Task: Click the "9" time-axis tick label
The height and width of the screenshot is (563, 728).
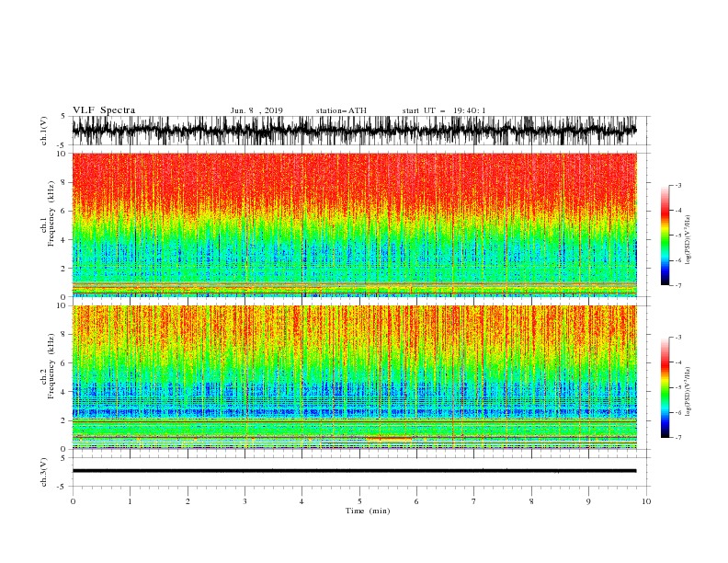Action: 588,501
